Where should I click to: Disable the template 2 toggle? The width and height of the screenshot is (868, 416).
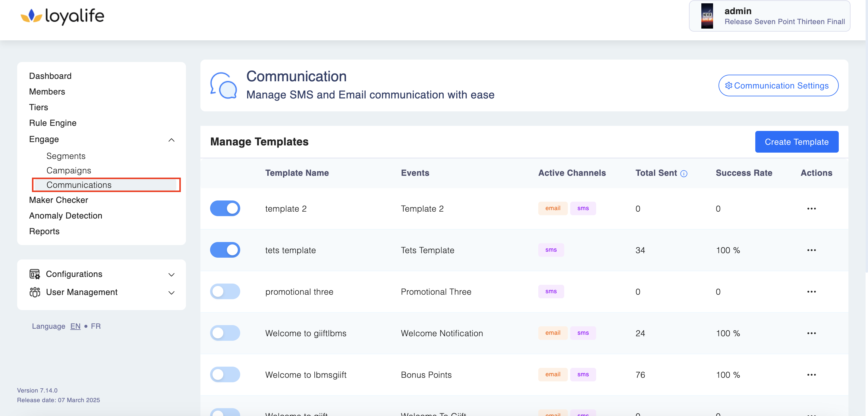[225, 208]
